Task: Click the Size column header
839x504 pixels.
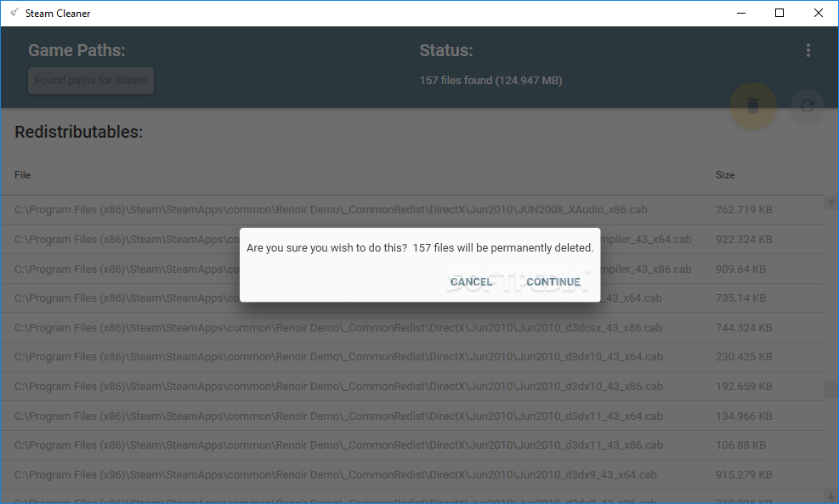Action: pos(725,175)
